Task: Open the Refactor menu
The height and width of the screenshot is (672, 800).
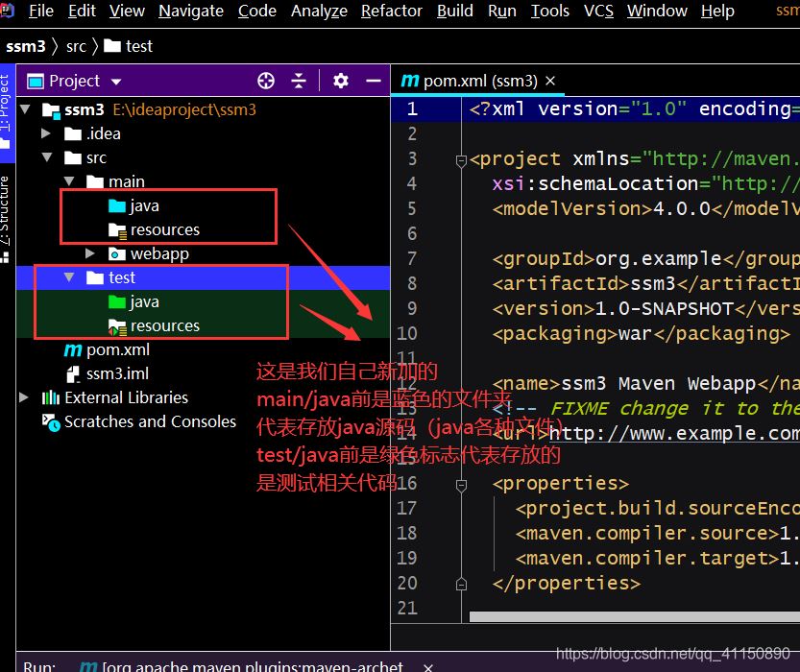Action: [391, 11]
